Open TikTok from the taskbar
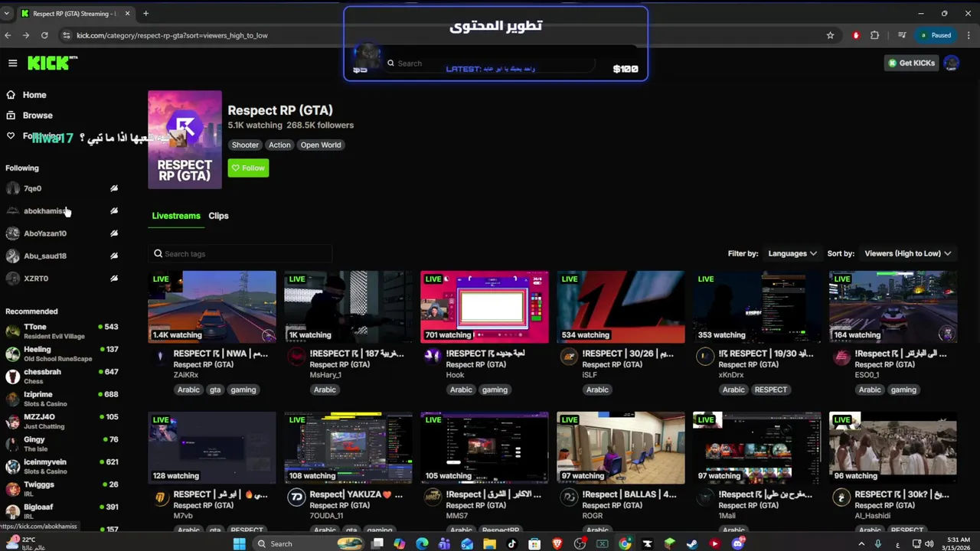Screen dimensions: 980x551 512,543
